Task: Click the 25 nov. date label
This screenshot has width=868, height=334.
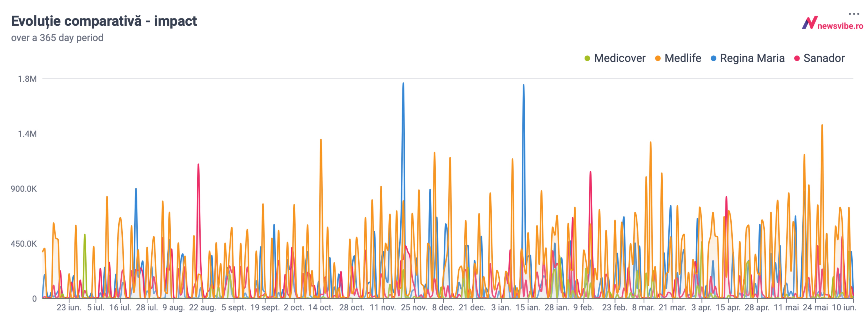Action: [414, 307]
